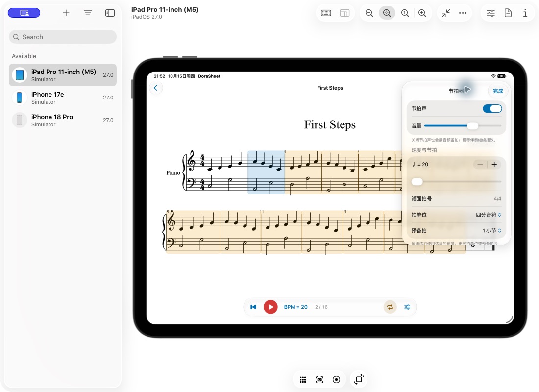This screenshot has height=392, width=539.
Task: Click the inward arrows compact window icon
Action: tap(446, 13)
